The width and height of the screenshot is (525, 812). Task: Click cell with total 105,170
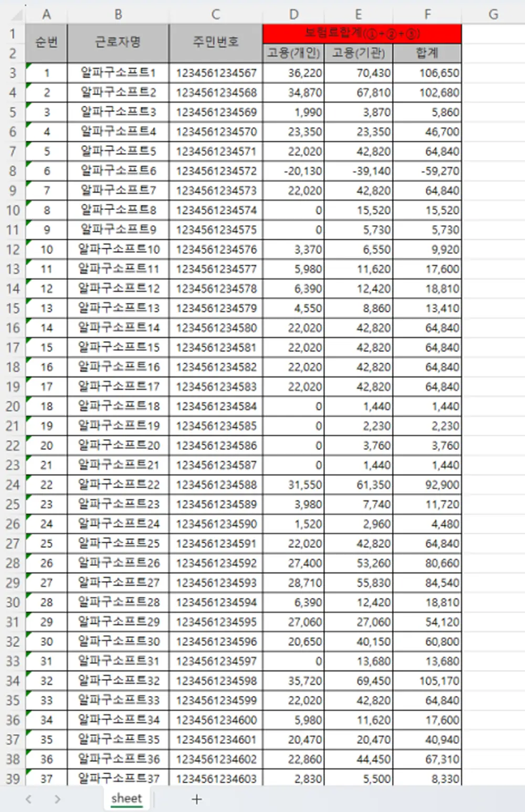click(427, 681)
